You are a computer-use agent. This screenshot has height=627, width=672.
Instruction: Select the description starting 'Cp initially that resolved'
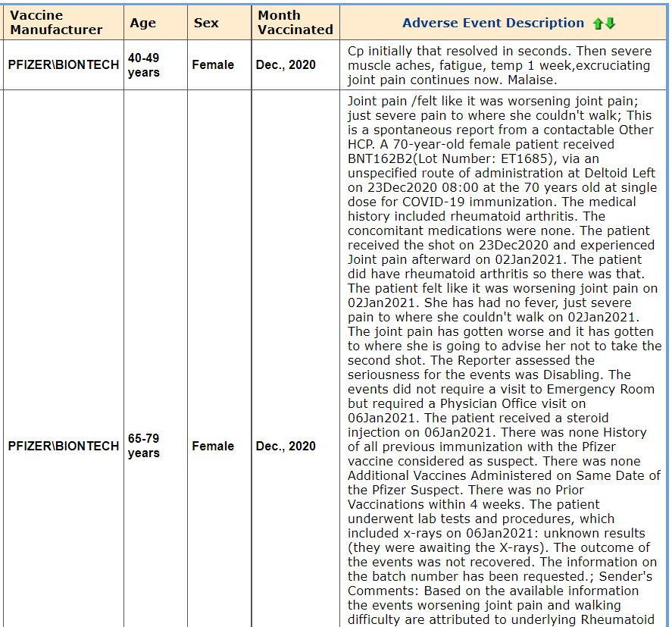[x=503, y=65]
